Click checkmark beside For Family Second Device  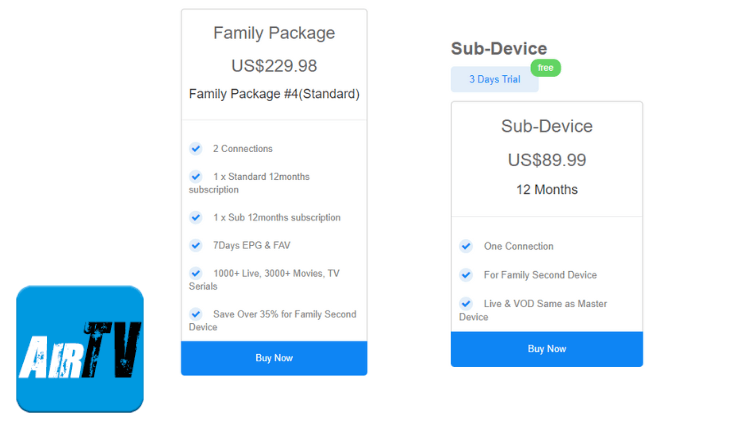(466, 275)
